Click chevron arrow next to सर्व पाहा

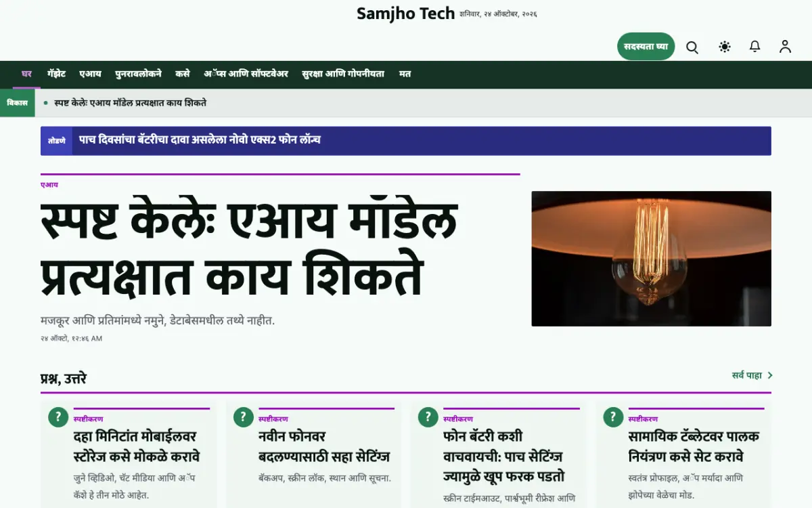tap(770, 375)
